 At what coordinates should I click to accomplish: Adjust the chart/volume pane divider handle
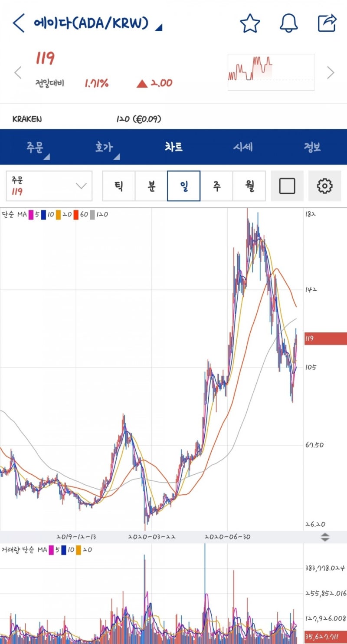click(x=325, y=537)
